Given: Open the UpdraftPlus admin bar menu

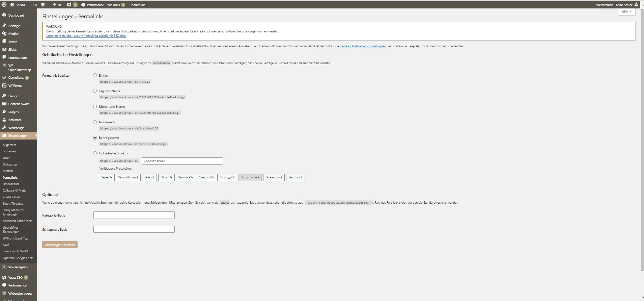Looking at the screenshot, I should coord(137,5).
